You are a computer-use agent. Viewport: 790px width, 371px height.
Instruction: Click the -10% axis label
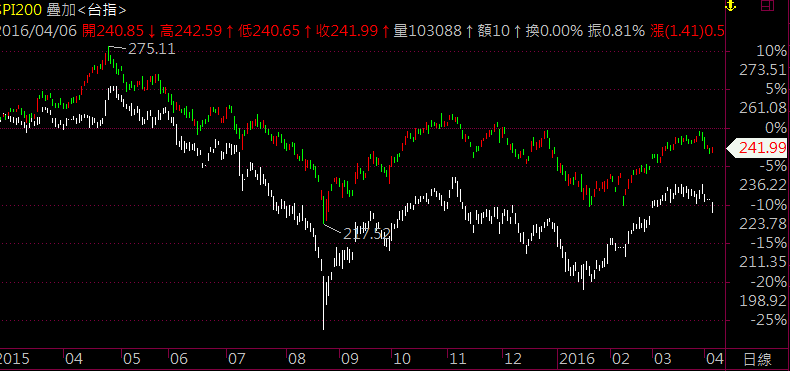[x=769, y=205]
